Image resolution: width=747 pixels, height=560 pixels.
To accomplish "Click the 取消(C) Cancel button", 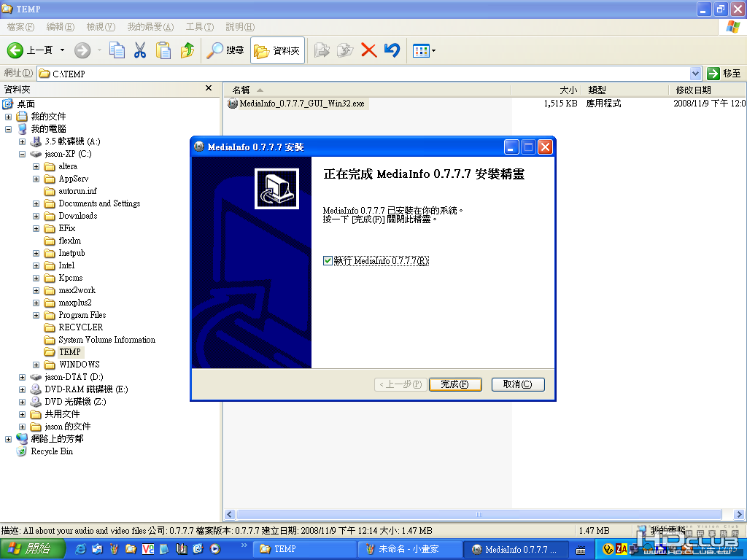I will [x=517, y=384].
